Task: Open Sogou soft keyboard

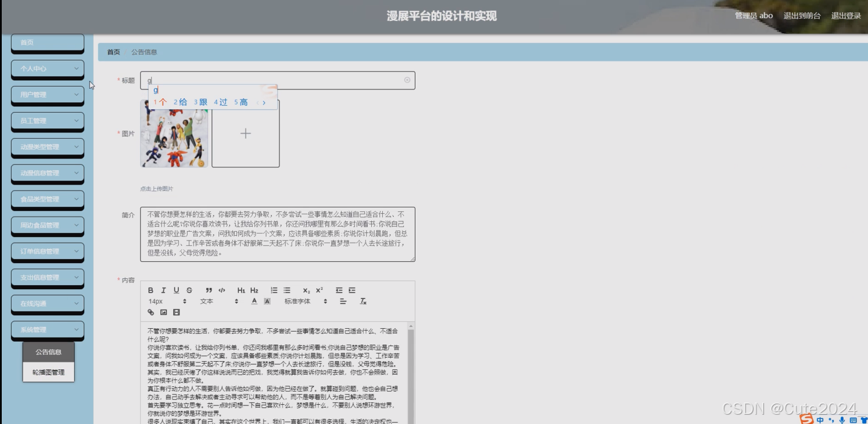Action: click(x=853, y=420)
